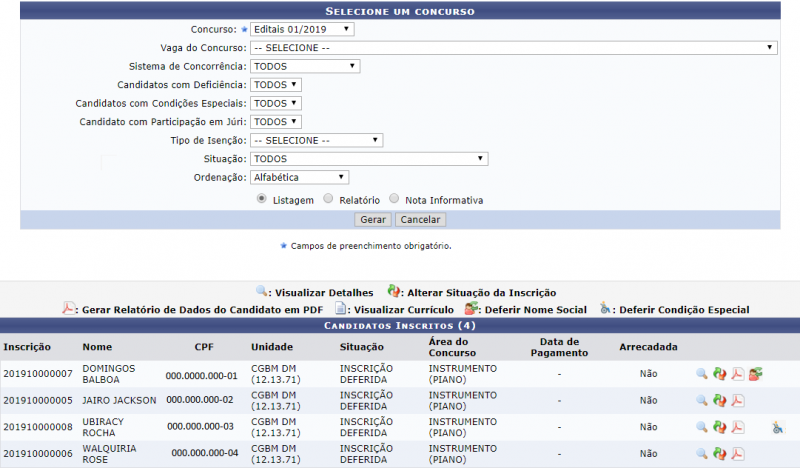Screen dimensions: 800x468
Task: Click the name WALQUIRIA ROSE
Action: point(109,454)
